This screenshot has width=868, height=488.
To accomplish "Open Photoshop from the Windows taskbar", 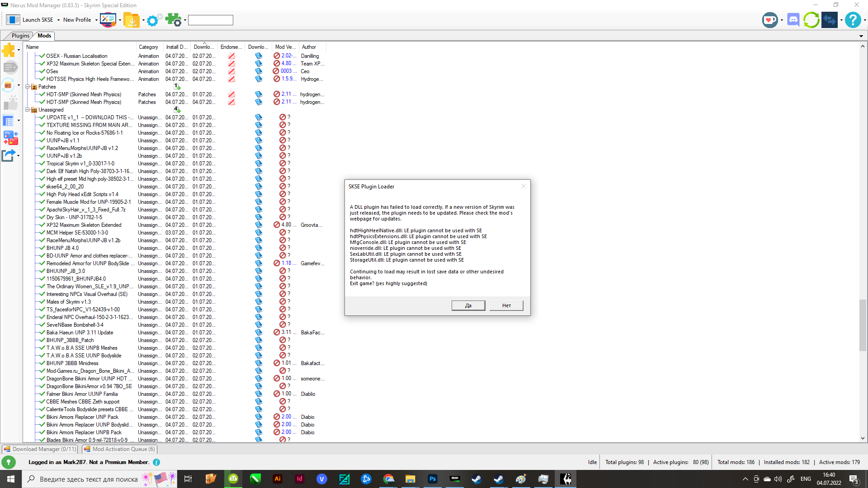I will (x=433, y=479).
